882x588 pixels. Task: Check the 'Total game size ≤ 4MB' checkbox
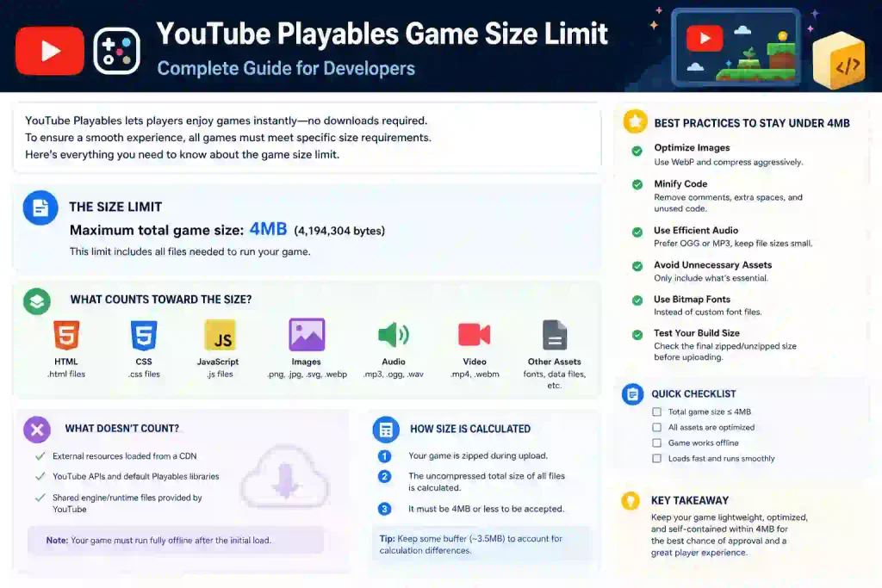(656, 412)
